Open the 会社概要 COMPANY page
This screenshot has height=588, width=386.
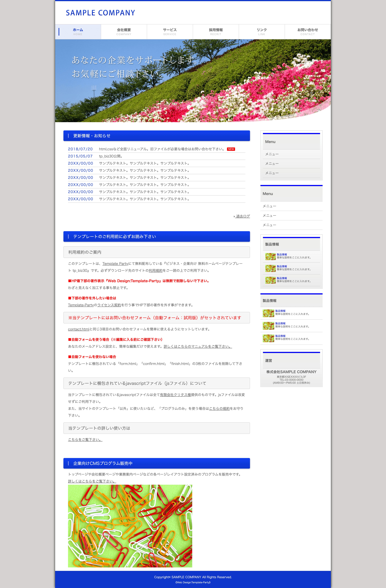[x=124, y=31]
